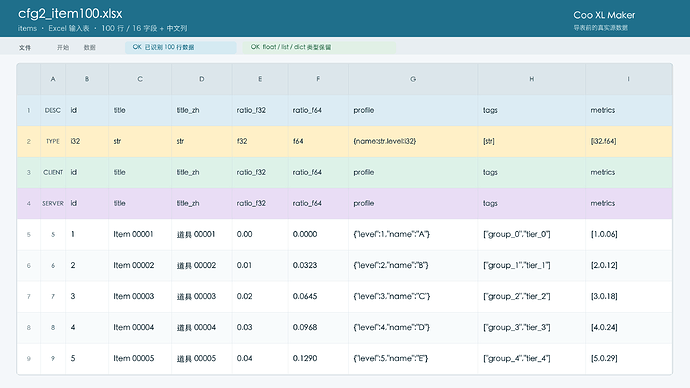Click title_zh in the DESC row
This screenshot has height=388, width=690.
tap(202, 110)
